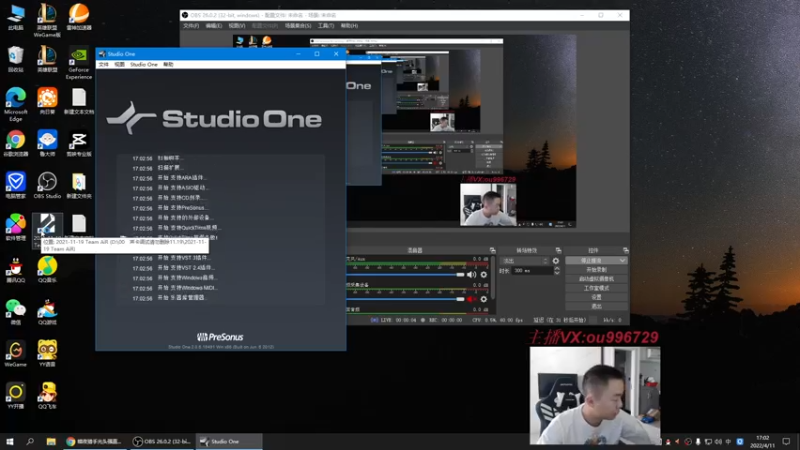The height and width of the screenshot is (450, 800).
Task: Open YY语音 desktop shortcut
Action: coord(47,354)
